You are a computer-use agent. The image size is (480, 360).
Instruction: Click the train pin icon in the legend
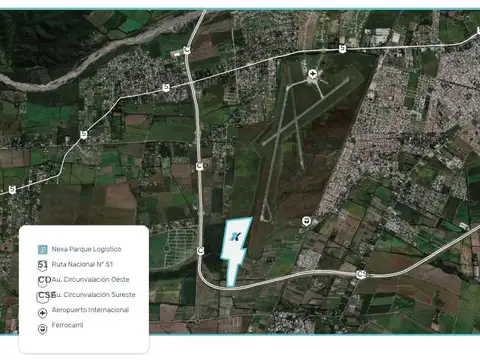click(42, 329)
